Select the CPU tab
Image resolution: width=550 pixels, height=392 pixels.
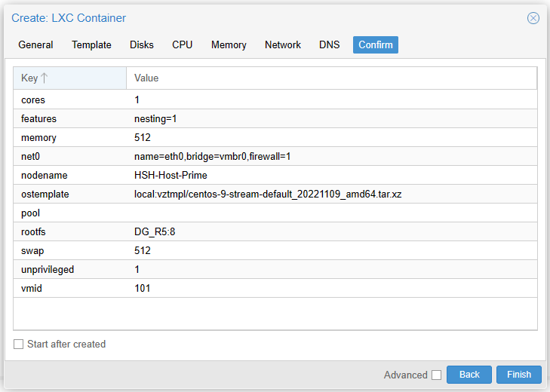click(182, 45)
